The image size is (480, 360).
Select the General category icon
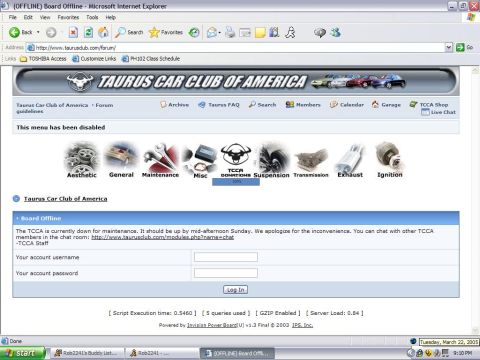(121, 160)
